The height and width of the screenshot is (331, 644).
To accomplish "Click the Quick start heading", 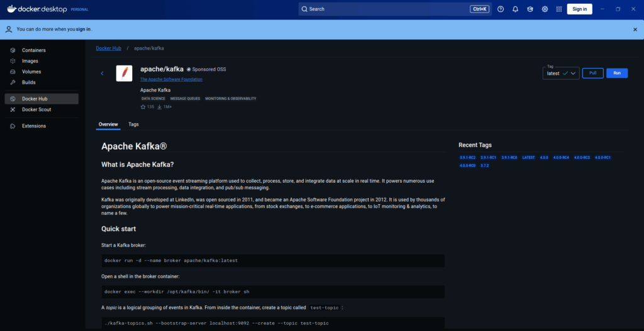I will pos(119,229).
